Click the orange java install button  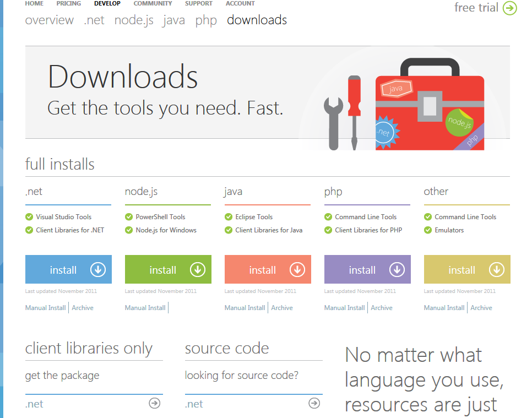point(268,269)
